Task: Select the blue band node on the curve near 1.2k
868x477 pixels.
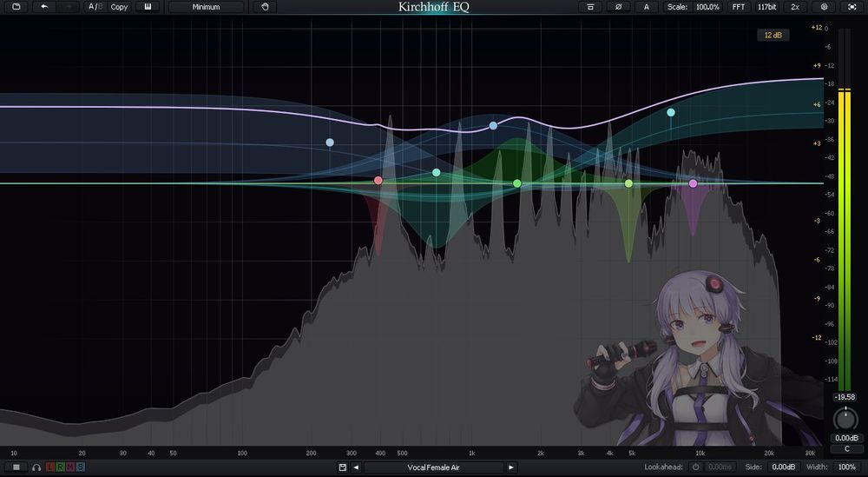Action: (x=493, y=126)
